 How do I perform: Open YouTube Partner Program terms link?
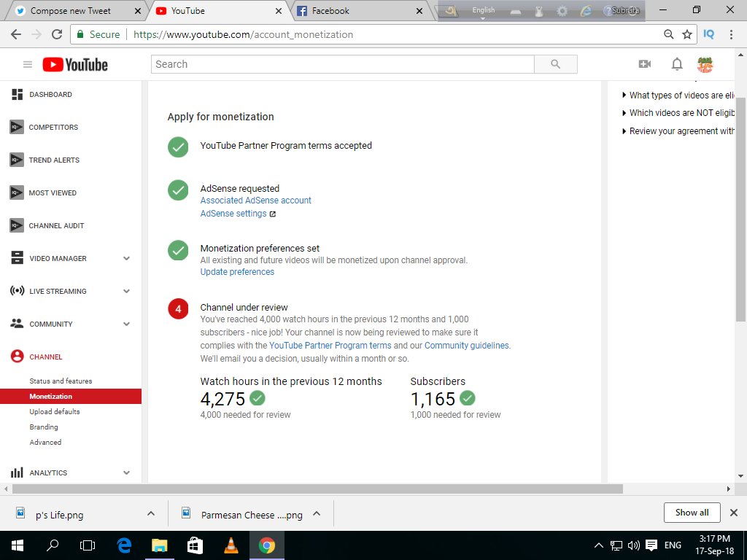330,346
